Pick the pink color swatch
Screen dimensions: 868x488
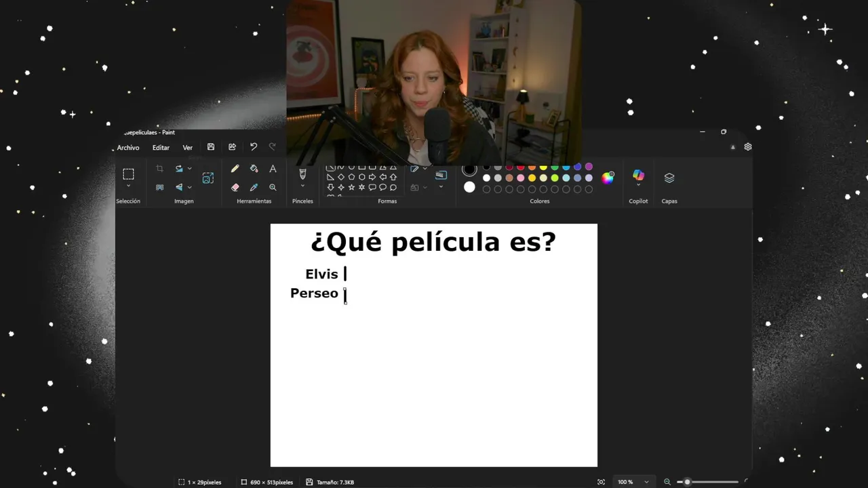tap(520, 178)
